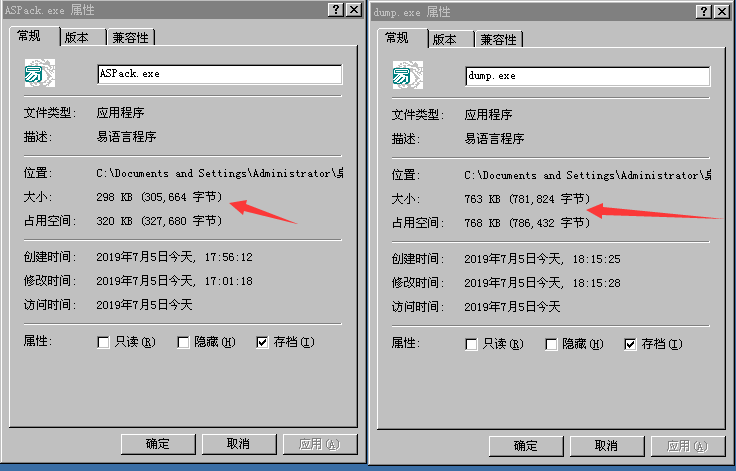The image size is (736, 471).
Task: Click the ASPack.exe file icon
Action: [x=39, y=73]
